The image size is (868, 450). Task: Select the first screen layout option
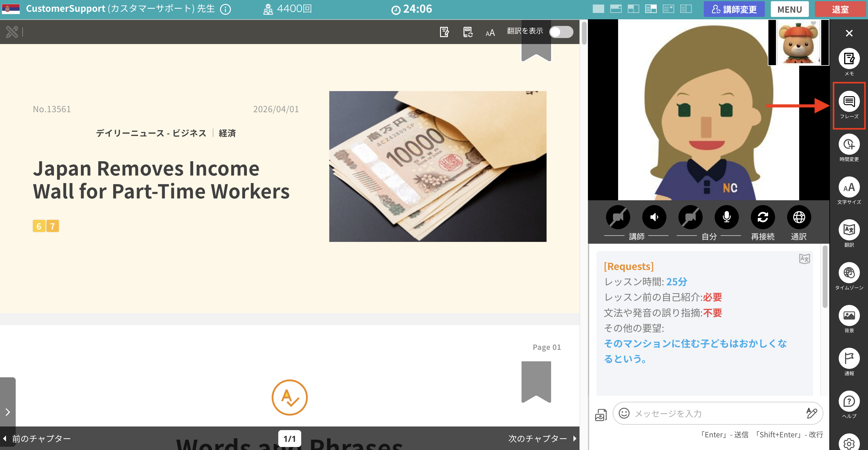(598, 9)
